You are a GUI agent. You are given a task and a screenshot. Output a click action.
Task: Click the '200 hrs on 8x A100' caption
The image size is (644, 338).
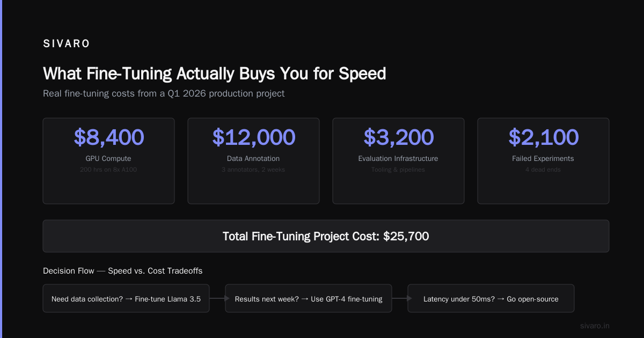(x=108, y=170)
